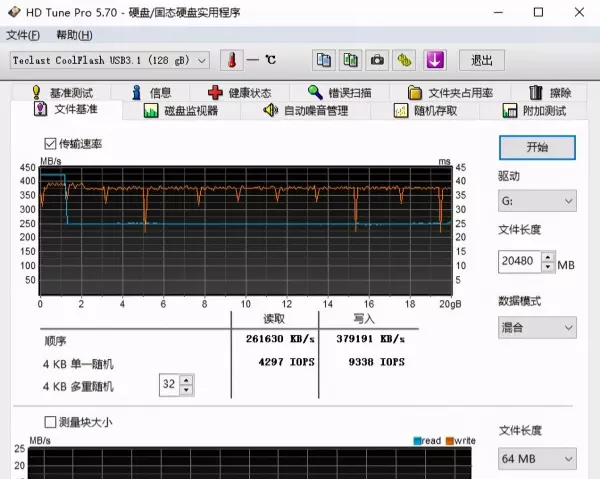Image resolution: width=600 pixels, height=479 pixels.
Task: Click the 顺序 row label
Action: (x=55, y=341)
